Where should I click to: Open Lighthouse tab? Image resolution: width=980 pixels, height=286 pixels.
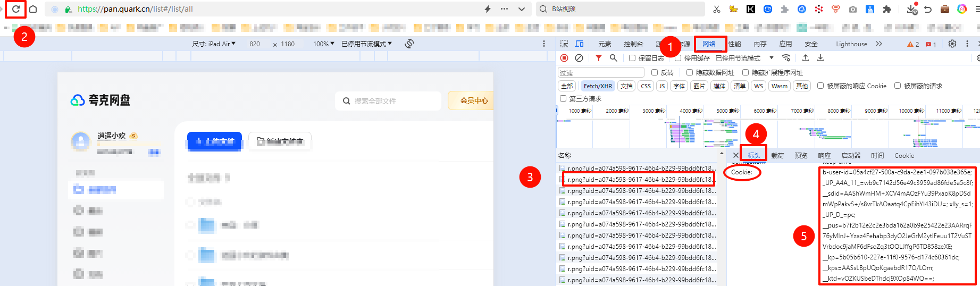[x=851, y=44]
